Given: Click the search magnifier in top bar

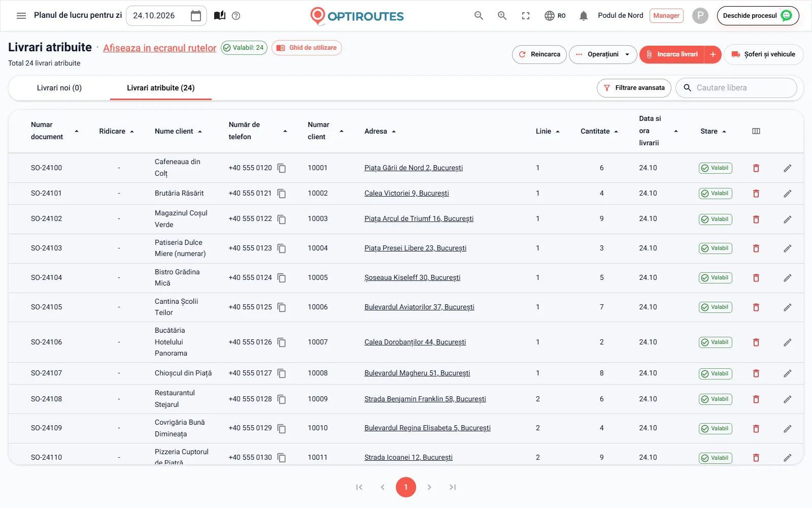Looking at the screenshot, I should (479, 16).
